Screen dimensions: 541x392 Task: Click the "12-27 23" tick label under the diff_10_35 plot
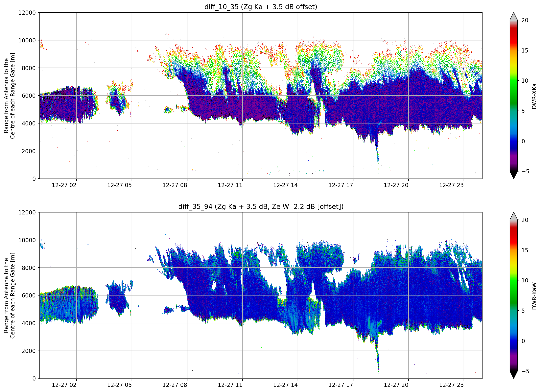(452, 185)
